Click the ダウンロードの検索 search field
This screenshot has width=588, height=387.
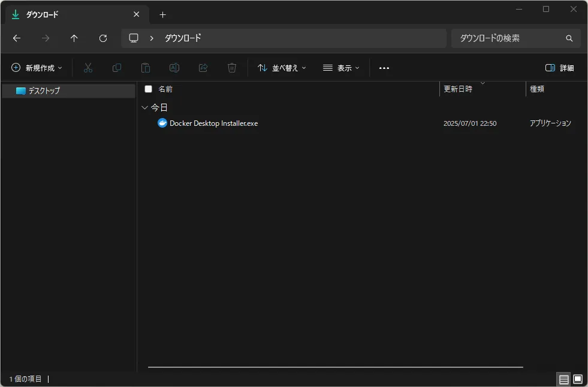[x=516, y=38]
